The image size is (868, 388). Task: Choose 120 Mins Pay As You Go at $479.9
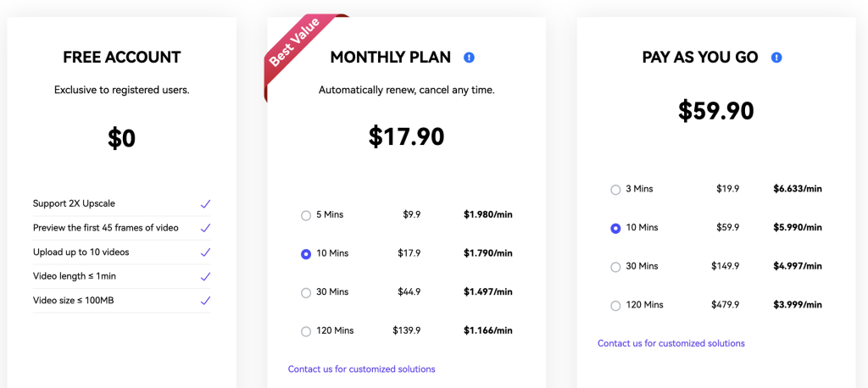click(615, 306)
